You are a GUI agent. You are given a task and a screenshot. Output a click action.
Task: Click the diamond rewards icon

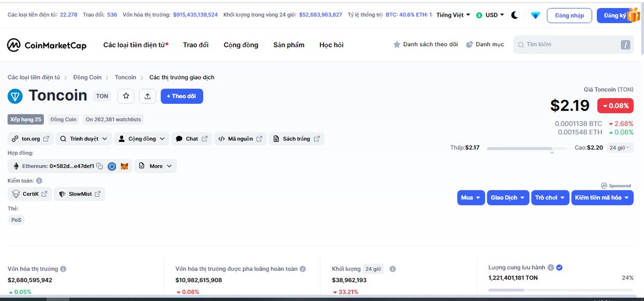coord(535,15)
